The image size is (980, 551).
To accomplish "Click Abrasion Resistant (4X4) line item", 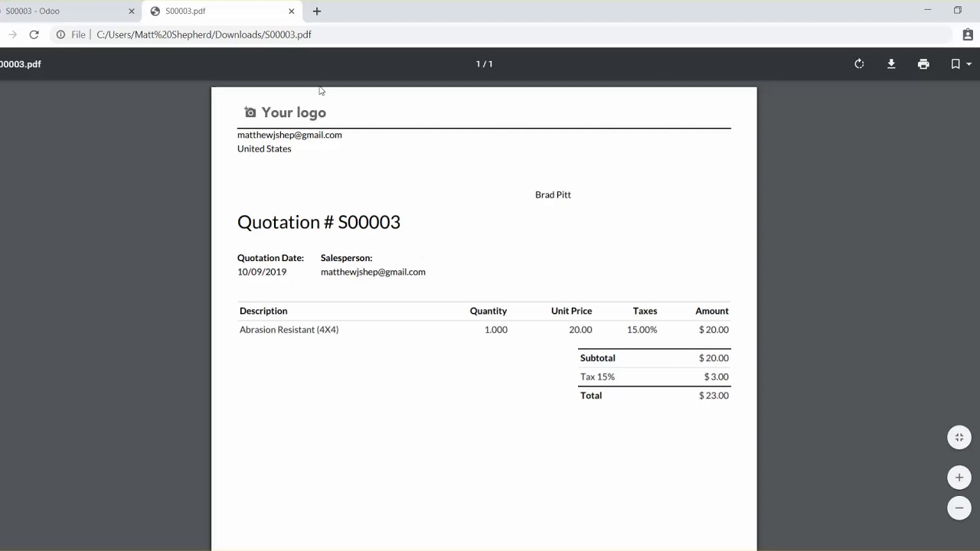I will (x=289, y=330).
